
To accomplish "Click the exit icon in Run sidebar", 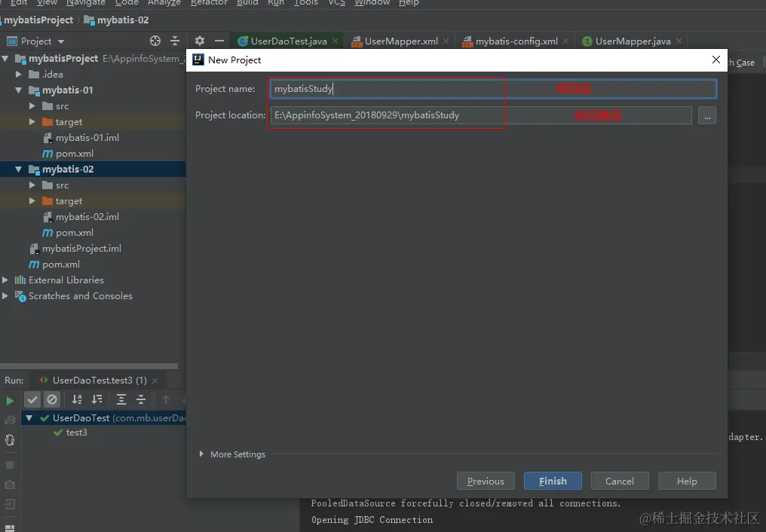I will point(10,504).
